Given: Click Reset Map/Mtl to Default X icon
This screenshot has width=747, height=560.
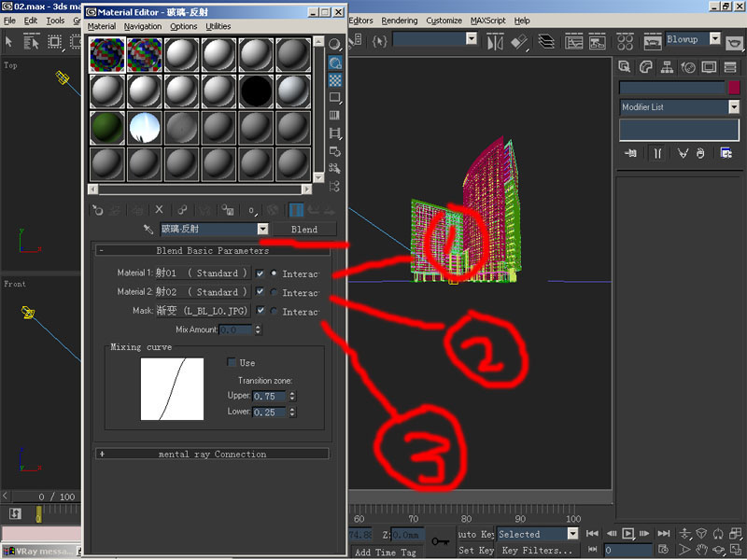Looking at the screenshot, I should coord(159,209).
